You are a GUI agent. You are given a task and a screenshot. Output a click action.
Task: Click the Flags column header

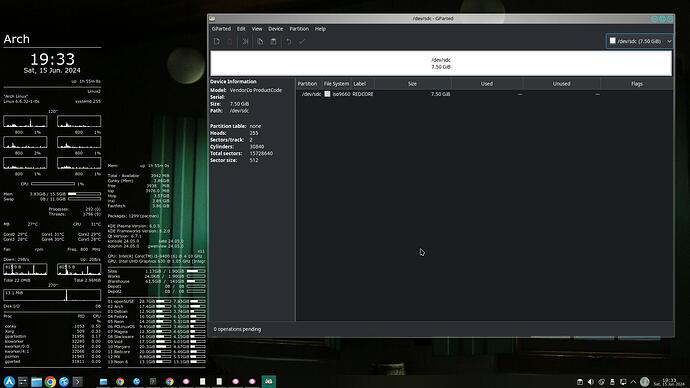[x=637, y=84]
